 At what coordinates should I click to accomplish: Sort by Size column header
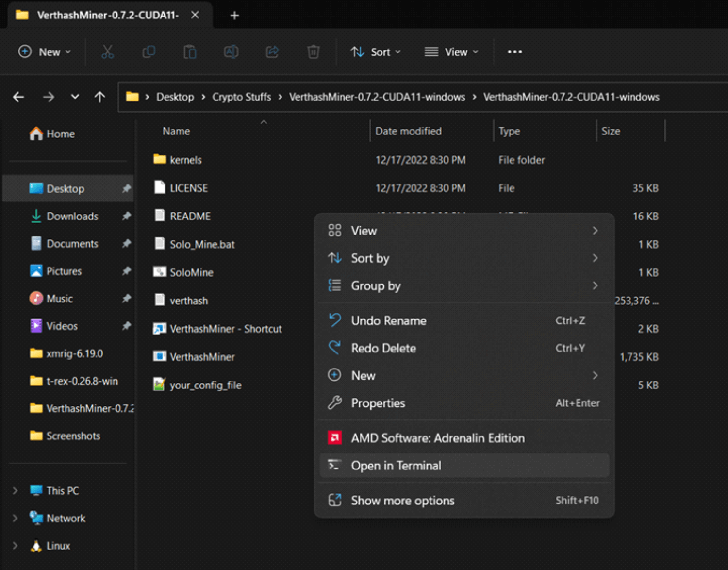point(611,131)
